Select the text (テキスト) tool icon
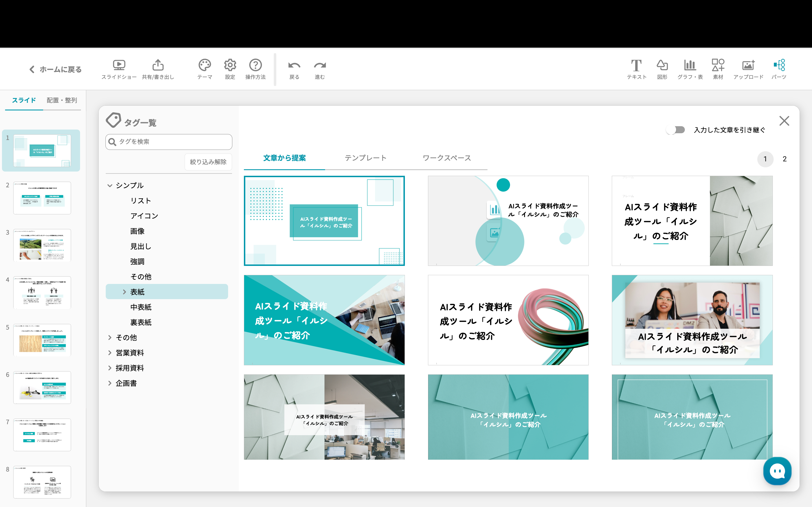 pyautogui.click(x=636, y=65)
